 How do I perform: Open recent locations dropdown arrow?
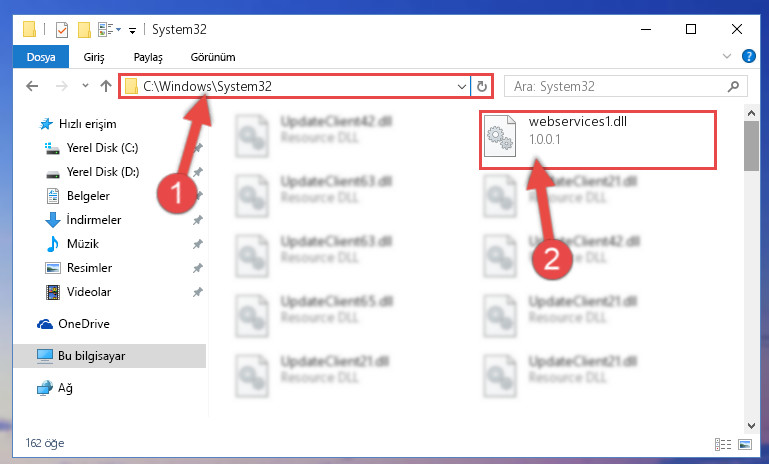(85, 86)
